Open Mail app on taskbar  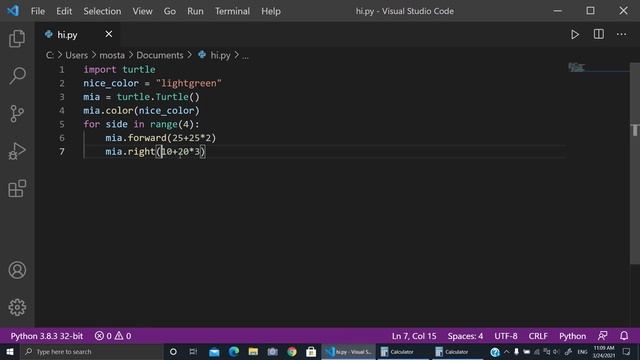coord(214,352)
